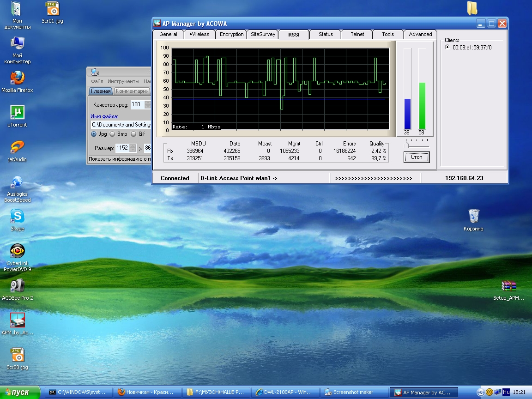Open CyberLink PowerDVD 9 shortcut

17,251
